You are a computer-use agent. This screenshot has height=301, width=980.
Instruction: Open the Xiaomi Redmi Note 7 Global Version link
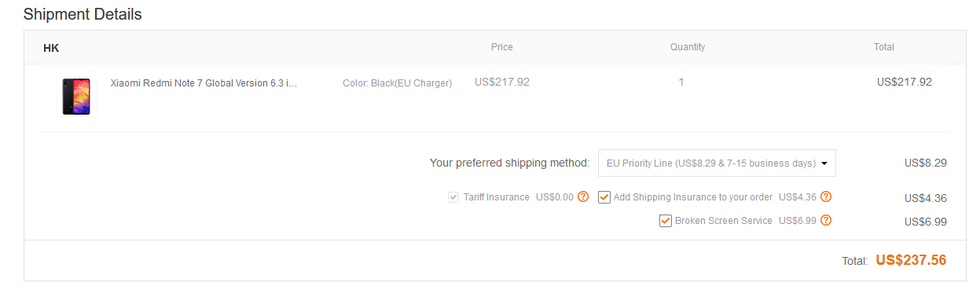(204, 83)
